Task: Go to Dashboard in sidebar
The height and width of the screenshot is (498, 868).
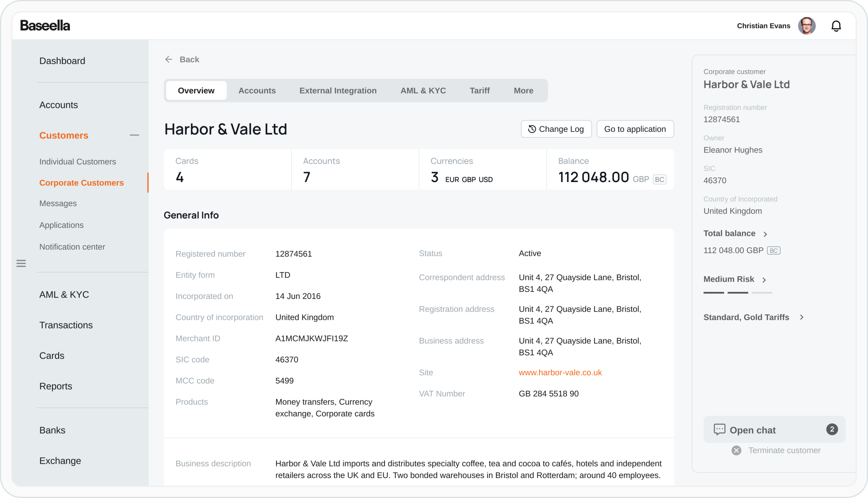Action: [62, 61]
